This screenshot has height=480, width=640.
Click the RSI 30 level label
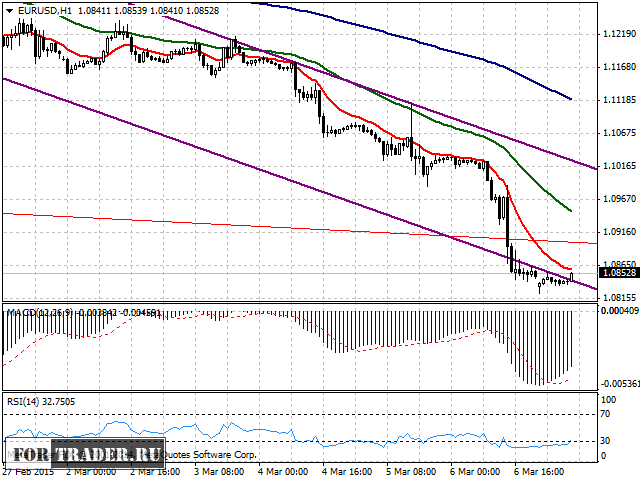(606, 440)
